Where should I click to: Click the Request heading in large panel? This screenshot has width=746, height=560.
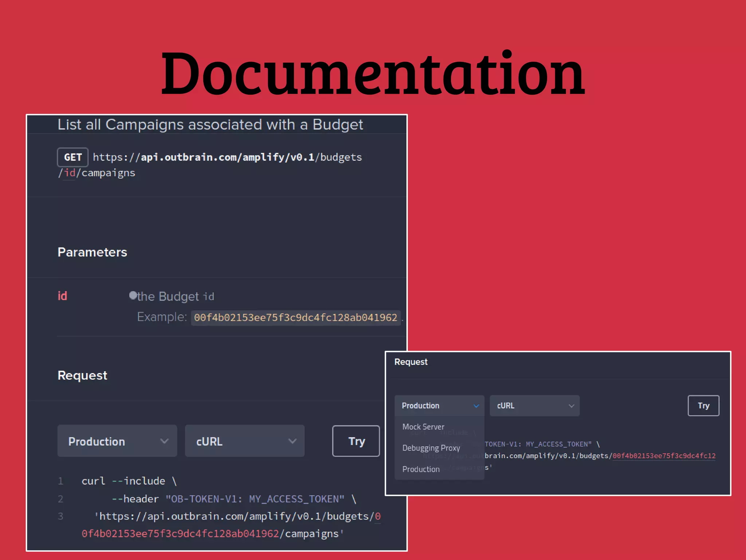[x=82, y=375]
